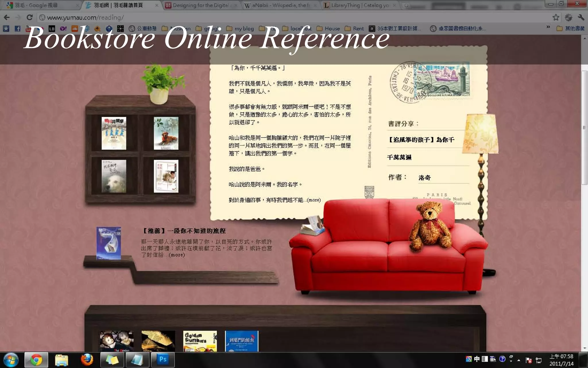Viewport: 588px width, 368px height.
Task: Expand the Rent bookmark folder
Action: coord(354,28)
